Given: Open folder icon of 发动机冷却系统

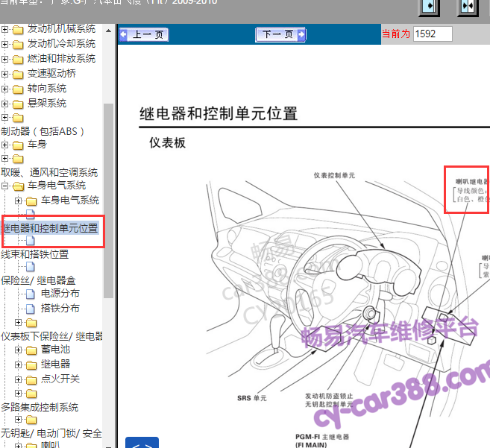Looking at the screenshot, I should pyautogui.click(x=18, y=45).
